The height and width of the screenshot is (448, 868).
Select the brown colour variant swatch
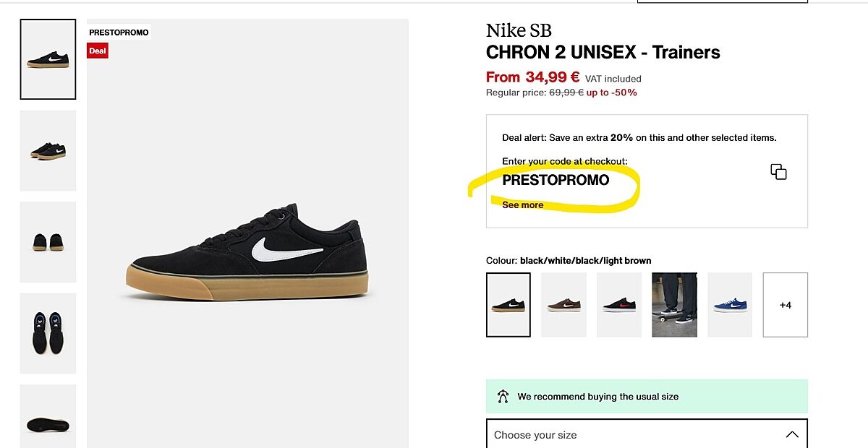click(x=563, y=305)
